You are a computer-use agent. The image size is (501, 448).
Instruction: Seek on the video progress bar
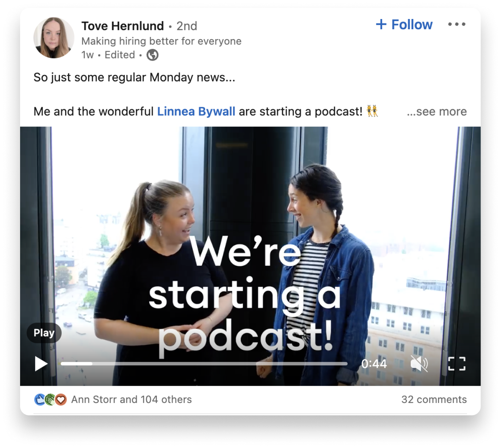pos(204,364)
